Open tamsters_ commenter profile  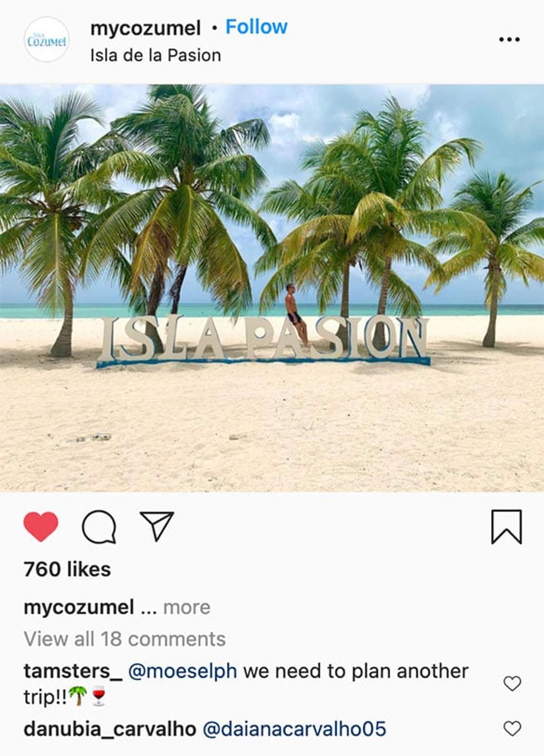73,671
